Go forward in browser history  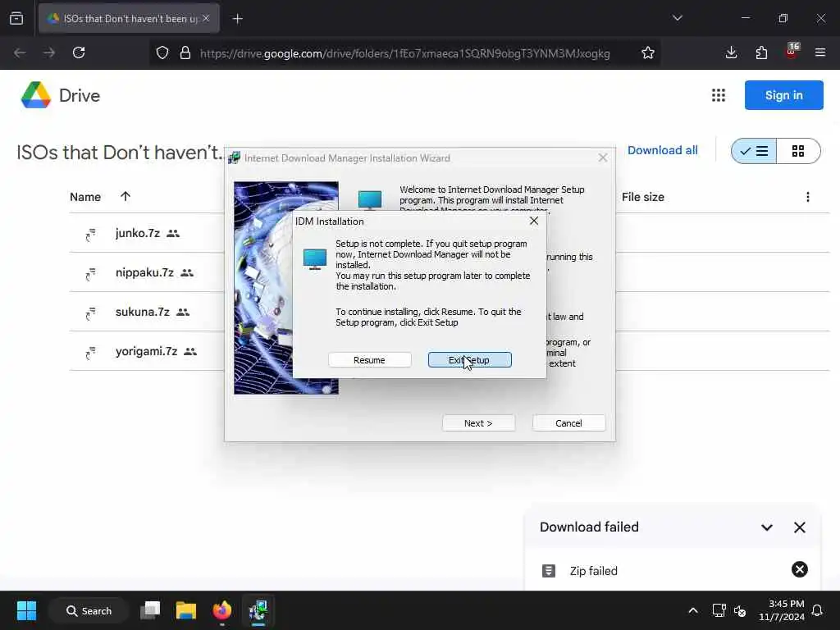coord(49,52)
